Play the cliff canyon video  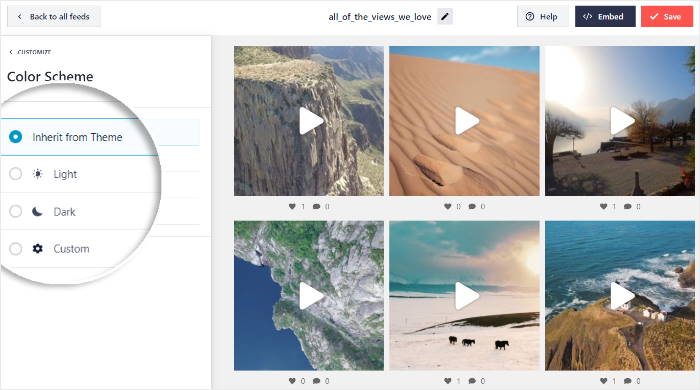[x=311, y=121]
